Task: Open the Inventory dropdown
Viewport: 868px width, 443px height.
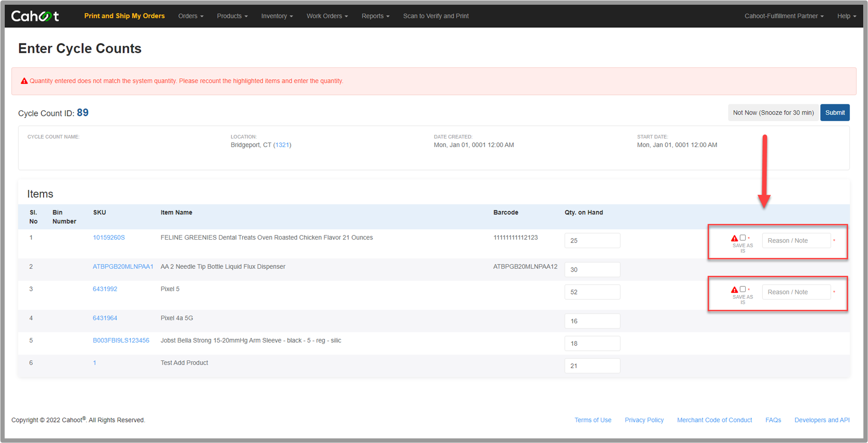Action: 277,16
